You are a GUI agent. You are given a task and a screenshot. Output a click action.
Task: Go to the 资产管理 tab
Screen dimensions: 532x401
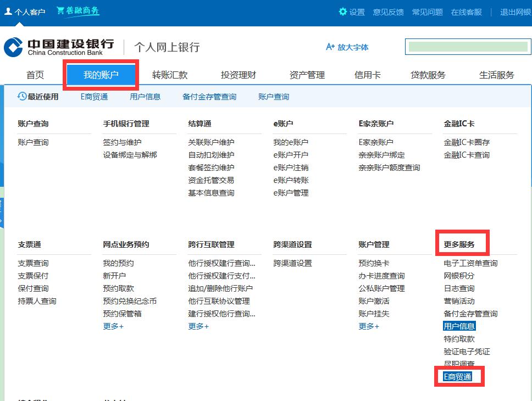(307, 75)
